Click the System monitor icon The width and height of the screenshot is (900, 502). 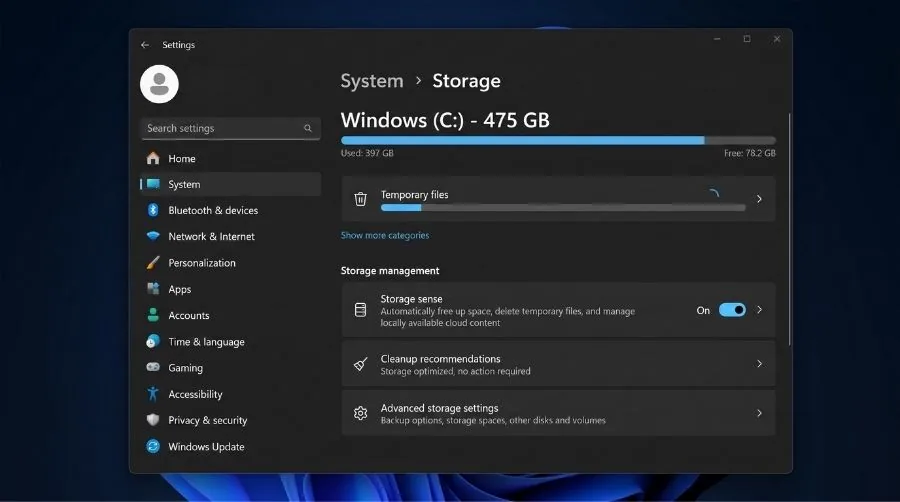point(153,184)
